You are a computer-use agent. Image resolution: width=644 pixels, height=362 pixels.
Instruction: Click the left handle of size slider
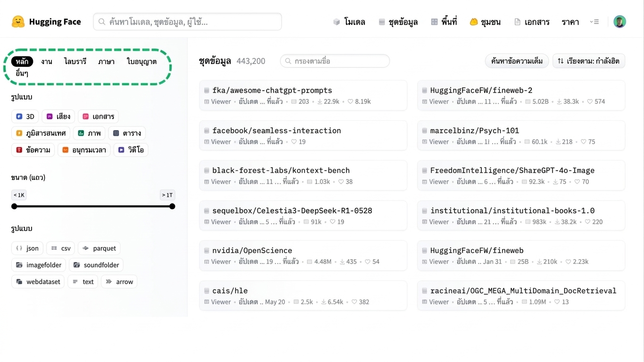click(x=14, y=206)
